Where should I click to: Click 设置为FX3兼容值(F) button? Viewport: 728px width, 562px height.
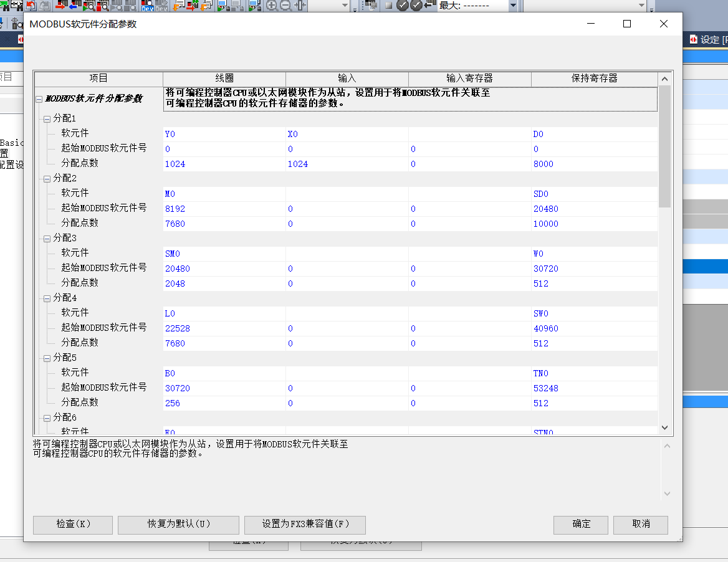(x=305, y=524)
